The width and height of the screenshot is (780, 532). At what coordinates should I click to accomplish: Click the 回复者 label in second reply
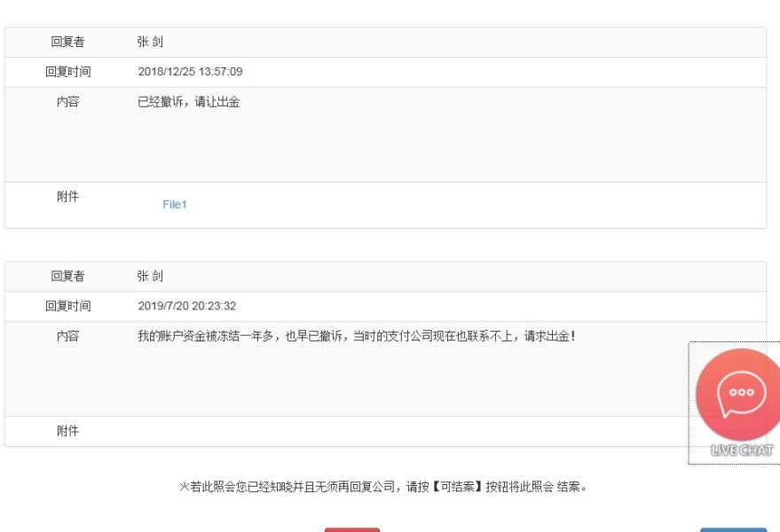(67, 276)
